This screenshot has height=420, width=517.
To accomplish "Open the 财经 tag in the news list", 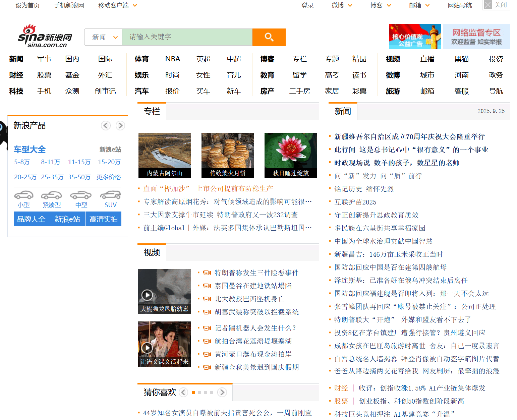I will coord(341,388).
